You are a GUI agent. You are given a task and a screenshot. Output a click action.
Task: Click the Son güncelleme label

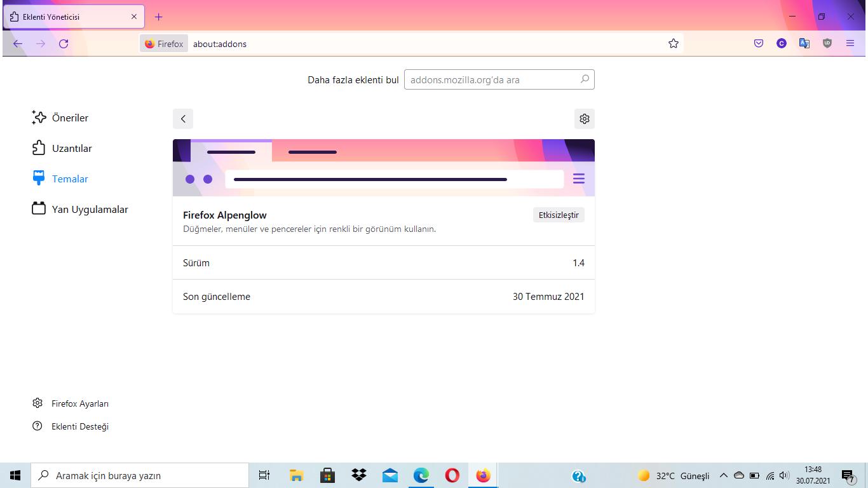tap(217, 296)
